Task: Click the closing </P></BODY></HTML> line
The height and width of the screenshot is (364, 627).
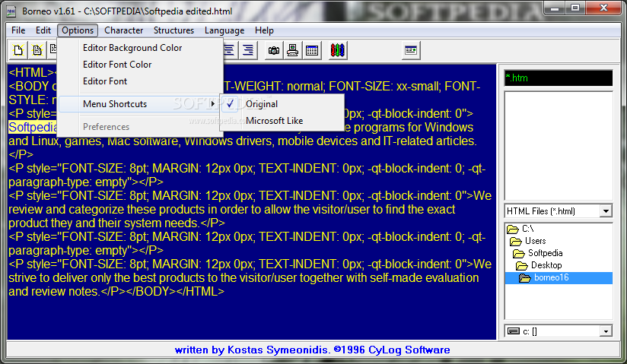Action: (116, 291)
